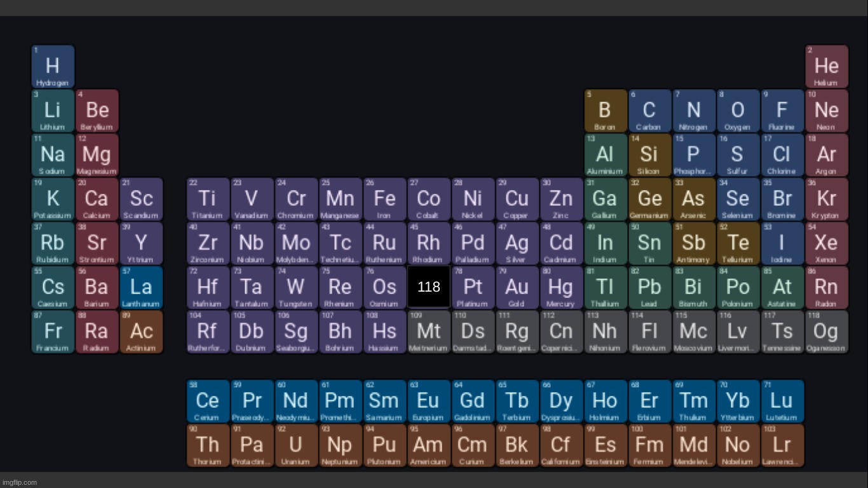Choose the Copper (Cu) tile
The height and width of the screenshot is (488, 868).
(x=517, y=199)
